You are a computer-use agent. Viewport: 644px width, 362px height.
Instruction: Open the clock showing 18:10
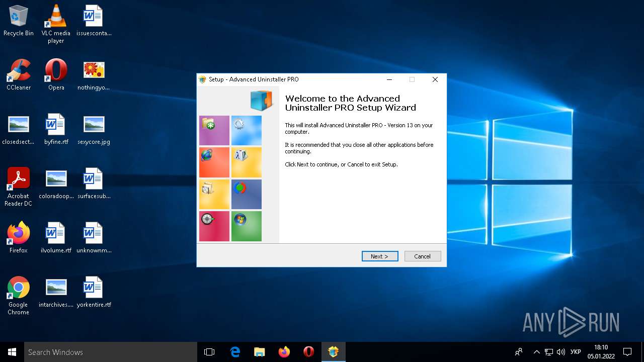(601, 352)
